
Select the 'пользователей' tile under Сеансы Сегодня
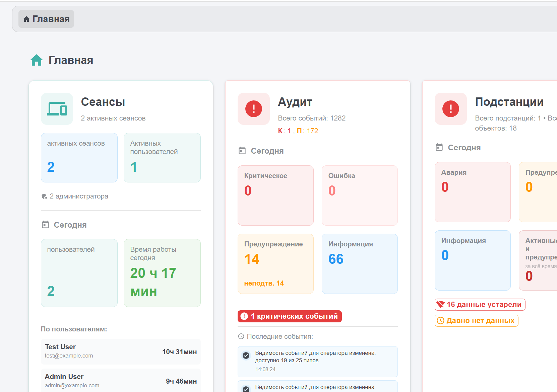click(79, 273)
